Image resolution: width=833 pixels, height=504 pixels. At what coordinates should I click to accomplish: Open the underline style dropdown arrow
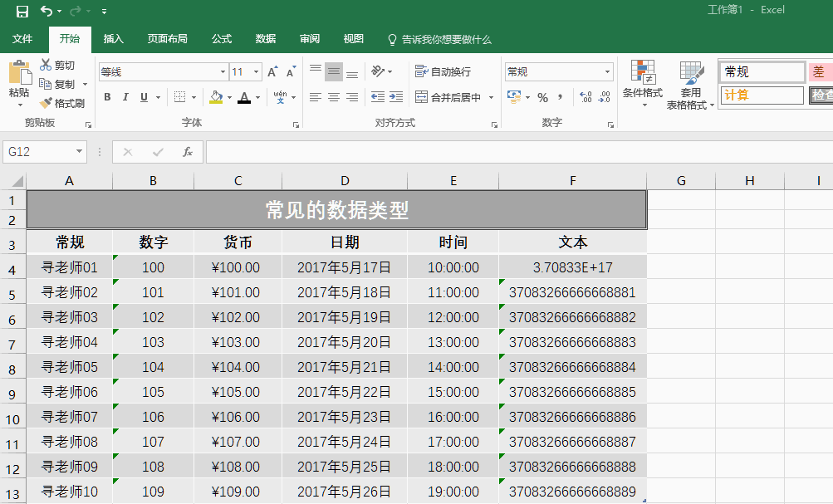click(158, 97)
